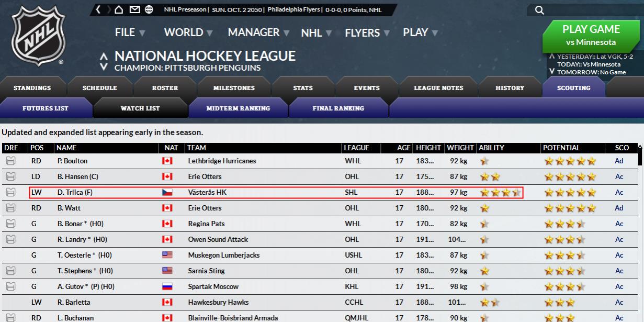Screen dimensions: 644x322
Task: Open the Scouting tab
Action: (574, 87)
